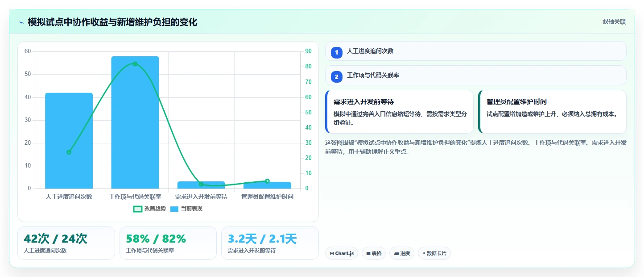Click right axis value 90
644x277 pixels.
click(308, 51)
